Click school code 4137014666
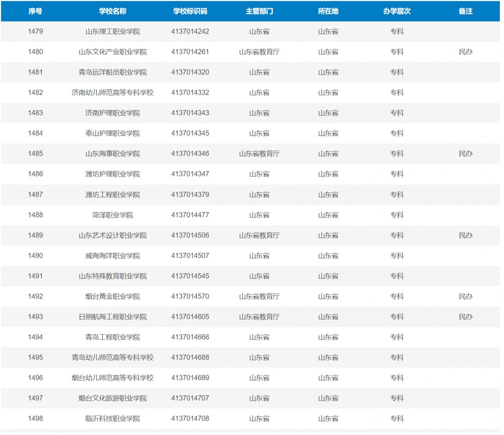Viewport: 504px width, 435px height. click(x=190, y=337)
